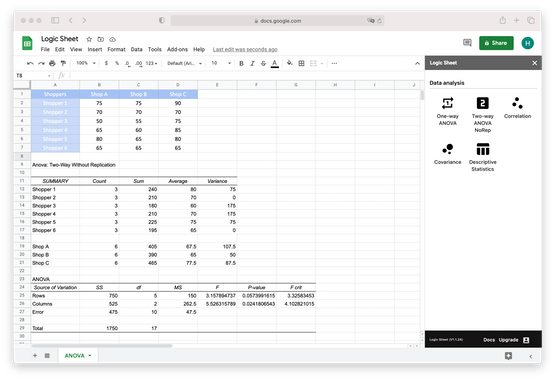Close the Logic Sheet sidebar
Screen dimensions: 555x380
(534, 63)
